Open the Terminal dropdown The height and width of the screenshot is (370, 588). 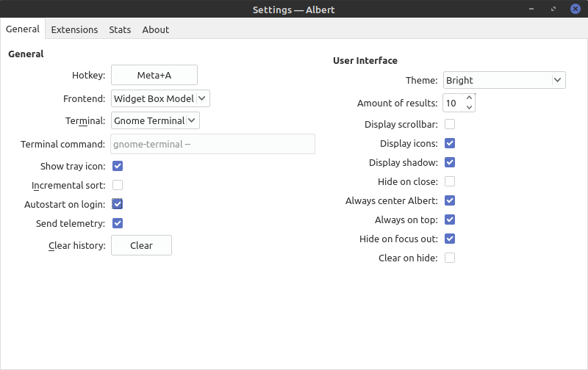[x=155, y=120]
